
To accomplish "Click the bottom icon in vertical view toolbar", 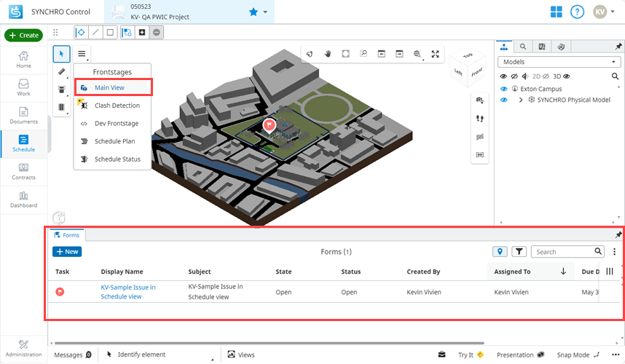I will click(x=480, y=154).
